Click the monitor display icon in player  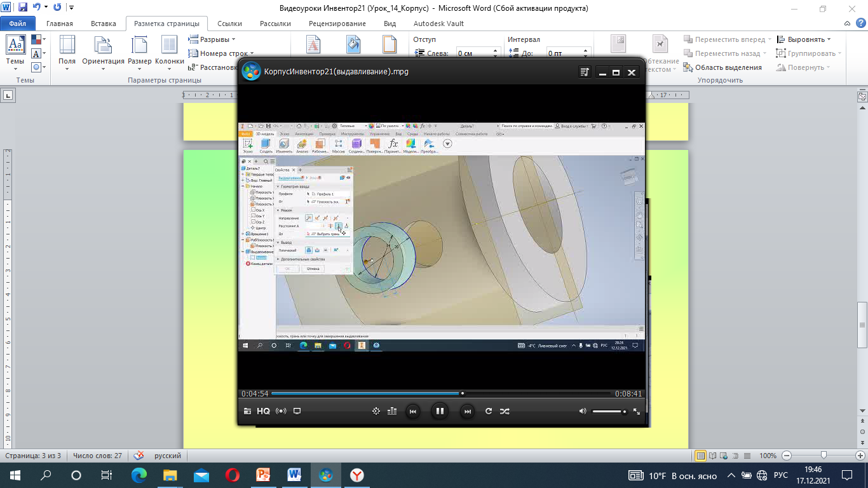pyautogui.click(x=297, y=411)
